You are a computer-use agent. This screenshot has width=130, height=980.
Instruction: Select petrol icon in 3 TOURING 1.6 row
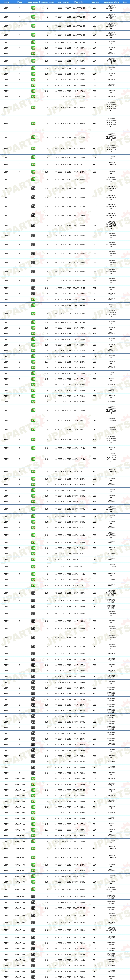click(x=33, y=779)
